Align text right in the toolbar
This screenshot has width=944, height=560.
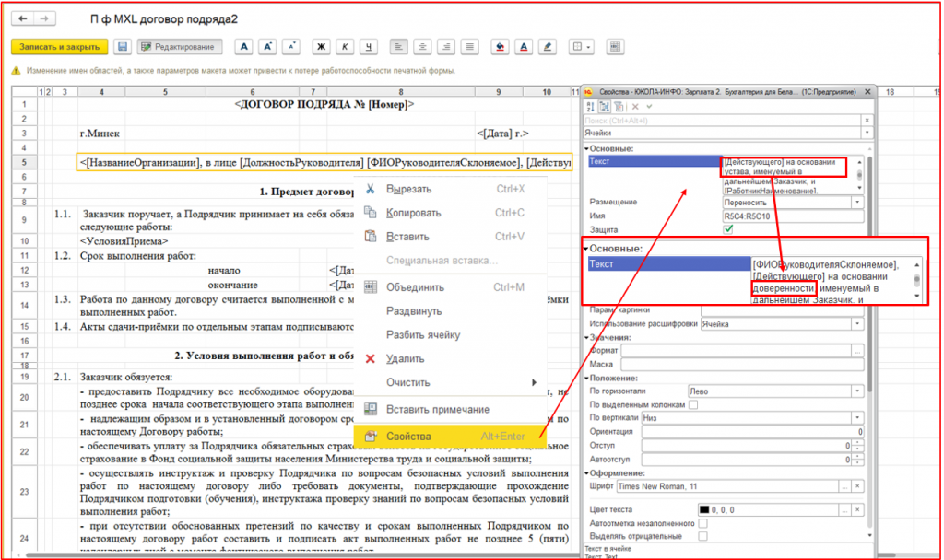coord(446,47)
